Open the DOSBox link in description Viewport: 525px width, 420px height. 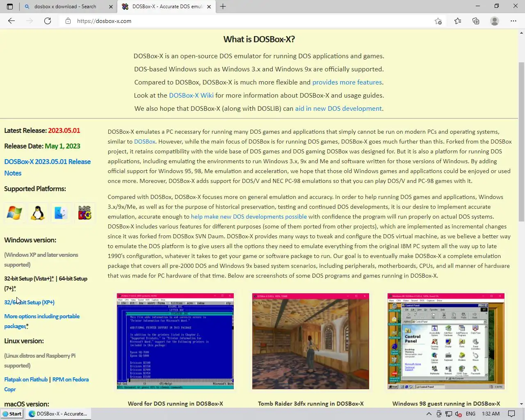pyautogui.click(x=144, y=142)
